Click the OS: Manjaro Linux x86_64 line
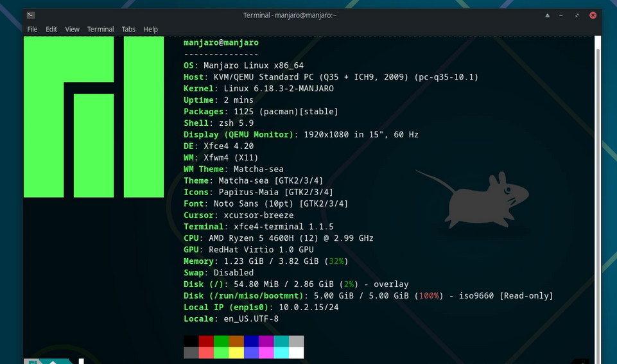This screenshot has height=364, width=617. (243, 65)
